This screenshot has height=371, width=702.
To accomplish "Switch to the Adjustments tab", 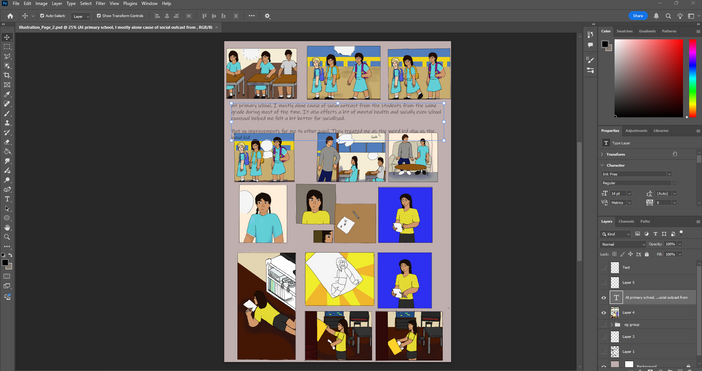I will point(636,131).
